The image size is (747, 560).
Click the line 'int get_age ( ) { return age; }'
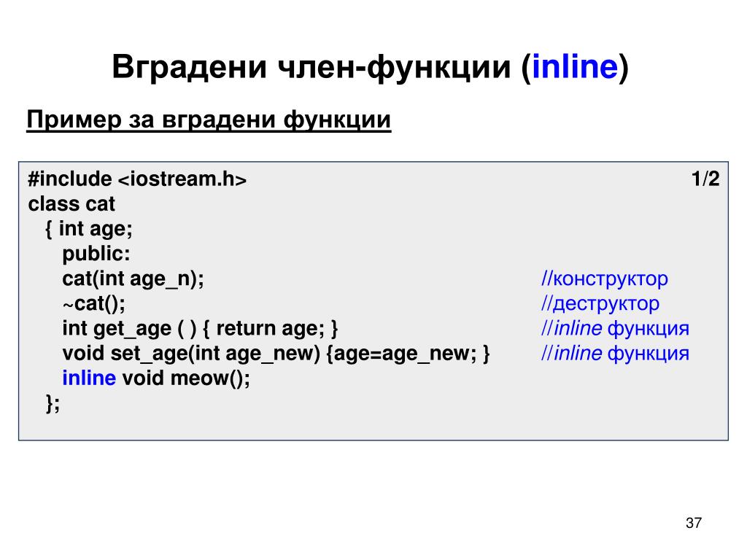pyautogui.click(x=200, y=329)
